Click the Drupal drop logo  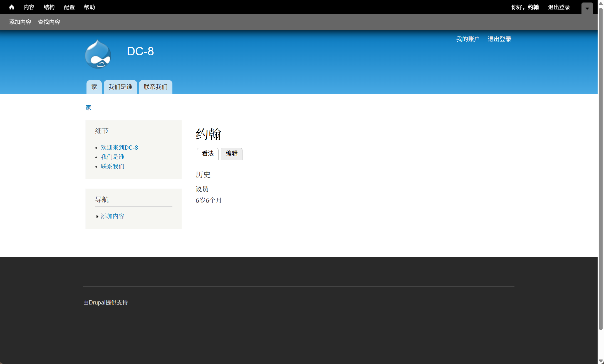click(98, 54)
